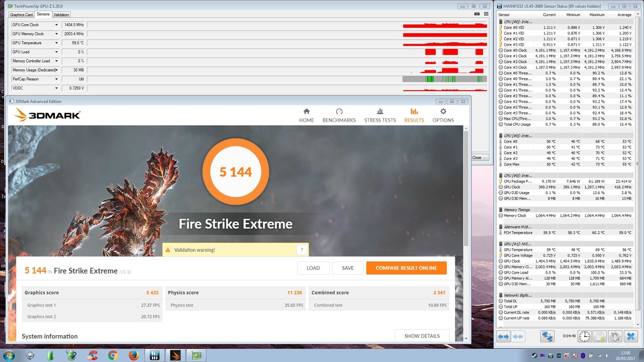Open PerfCap Reason sensor dropdown
Screen dimensions: 644x362
click(x=56, y=79)
